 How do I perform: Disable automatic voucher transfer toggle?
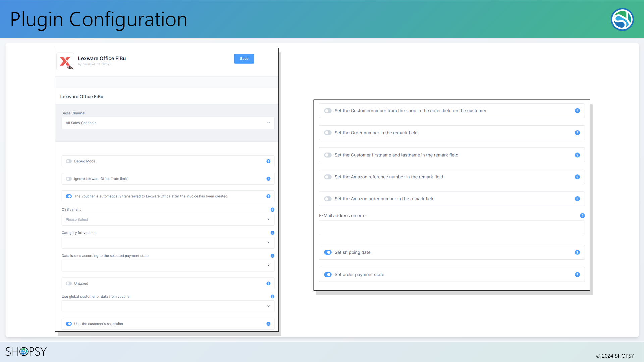[69, 196]
